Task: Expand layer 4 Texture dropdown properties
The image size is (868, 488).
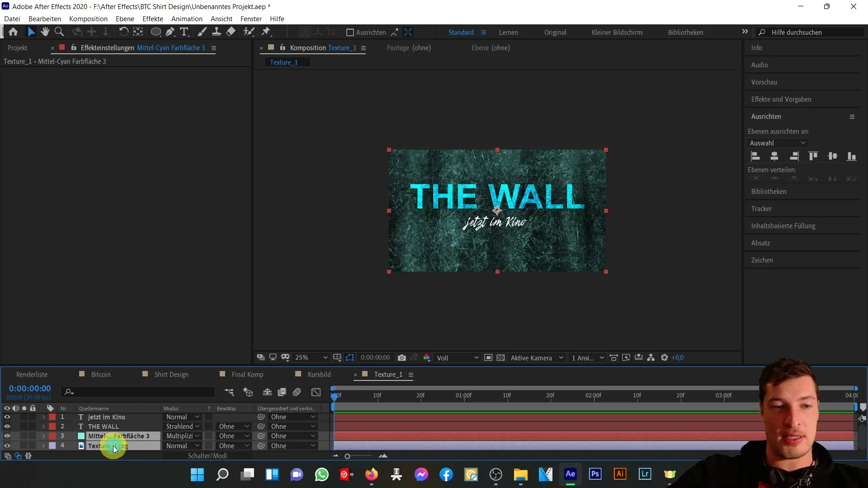Action: tap(43, 446)
